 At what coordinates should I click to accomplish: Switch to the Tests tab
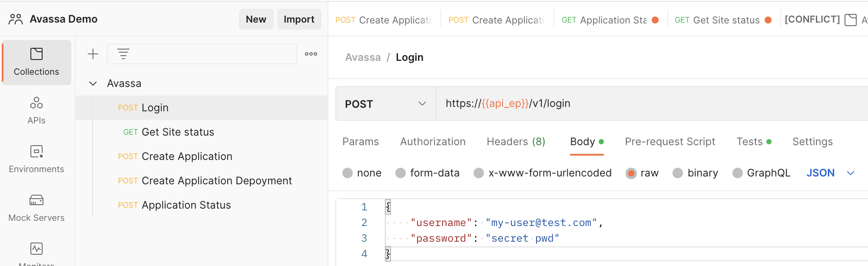(754, 142)
